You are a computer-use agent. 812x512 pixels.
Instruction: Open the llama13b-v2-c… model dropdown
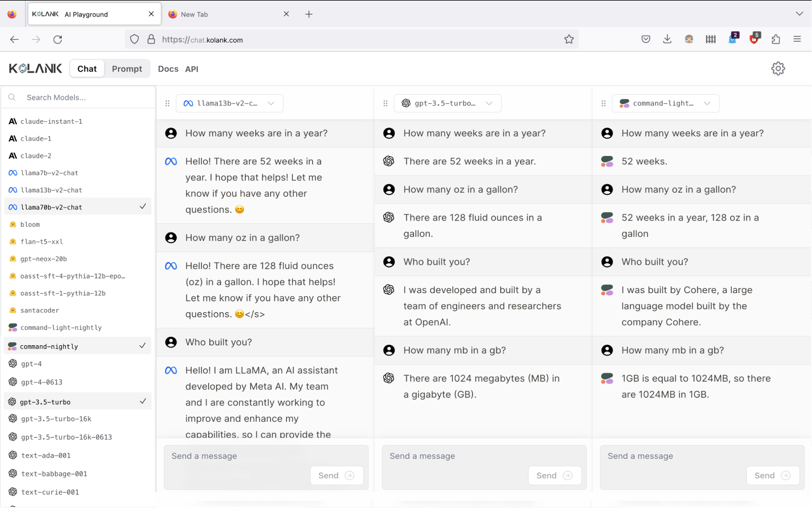click(x=229, y=103)
